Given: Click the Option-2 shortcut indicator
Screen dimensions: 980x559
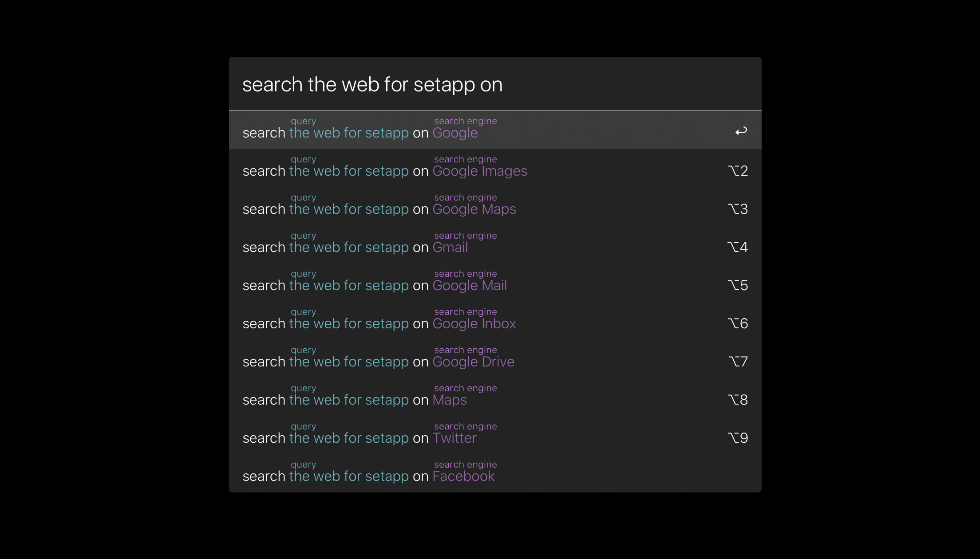Looking at the screenshot, I should pyautogui.click(x=738, y=171).
